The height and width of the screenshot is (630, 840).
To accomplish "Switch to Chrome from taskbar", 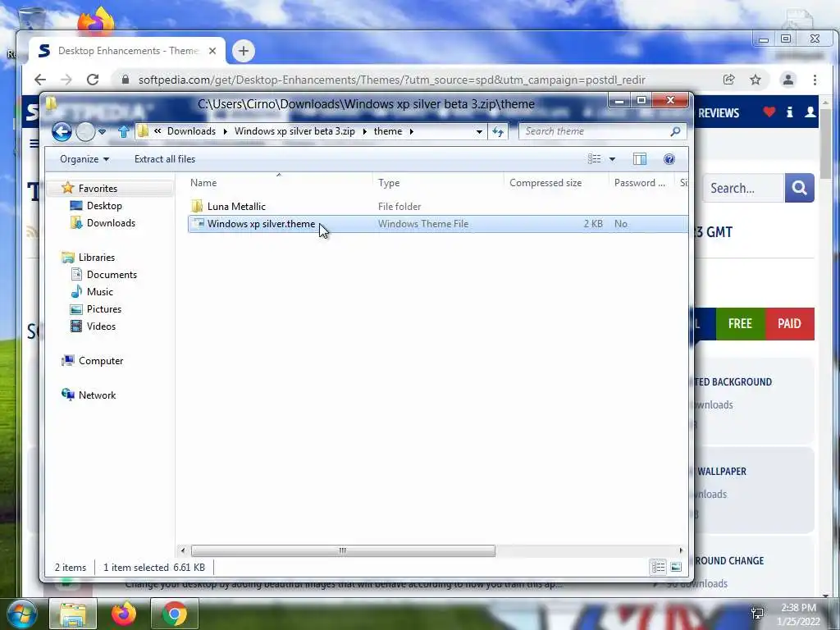I will [x=175, y=614].
